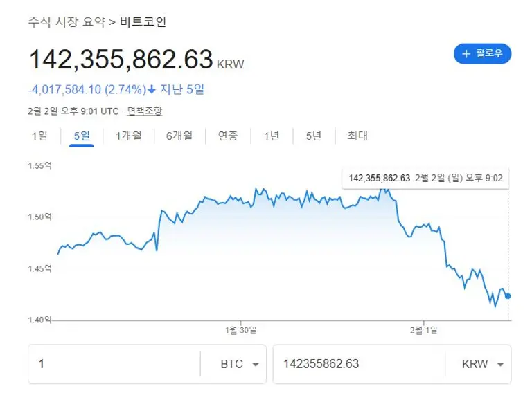Click the plus icon on 팔로우 button

tap(466, 53)
